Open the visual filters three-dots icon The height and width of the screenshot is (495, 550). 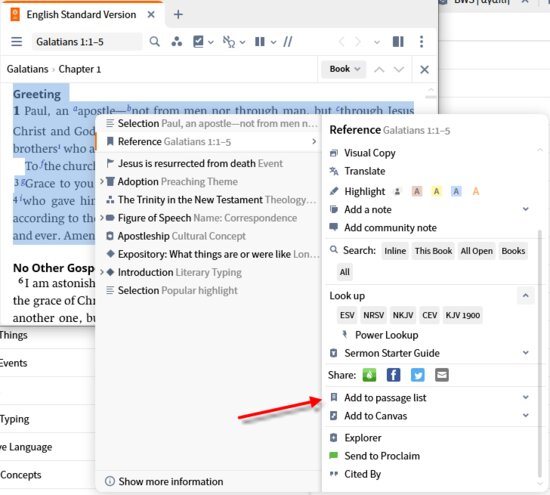(x=176, y=42)
